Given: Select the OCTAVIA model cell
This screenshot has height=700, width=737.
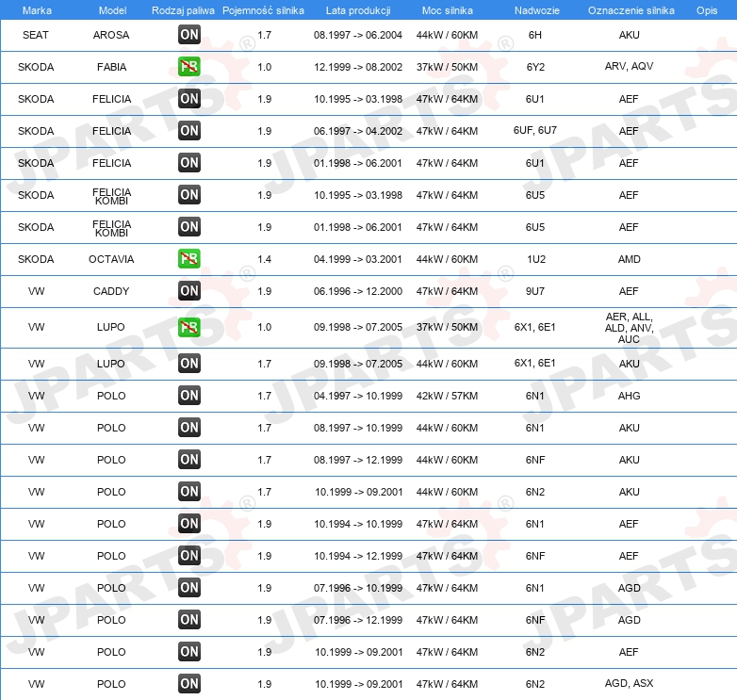Looking at the screenshot, I should [x=111, y=259].
